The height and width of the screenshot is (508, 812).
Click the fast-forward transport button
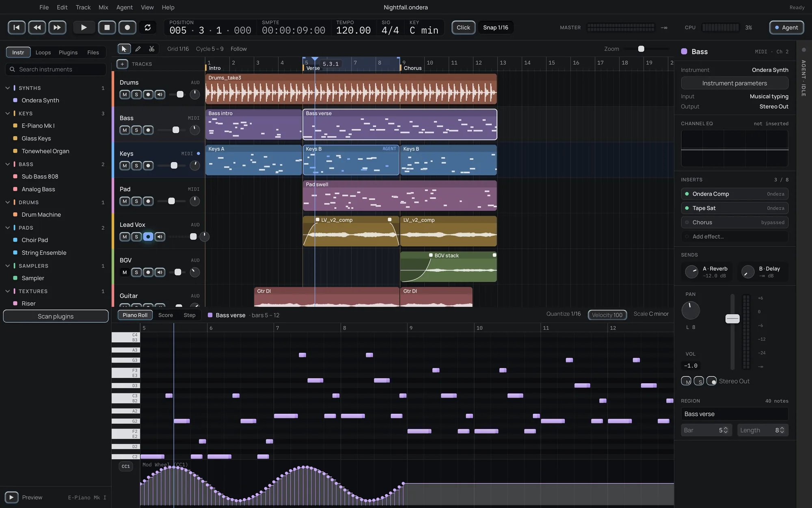57,27
